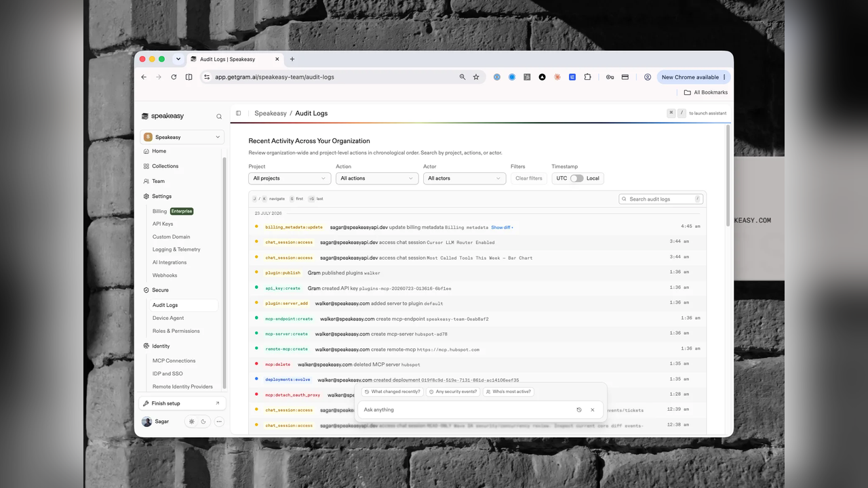
Task: Go to Custom Domain settings
Action: pyautogui.click(x=171, y=237)
